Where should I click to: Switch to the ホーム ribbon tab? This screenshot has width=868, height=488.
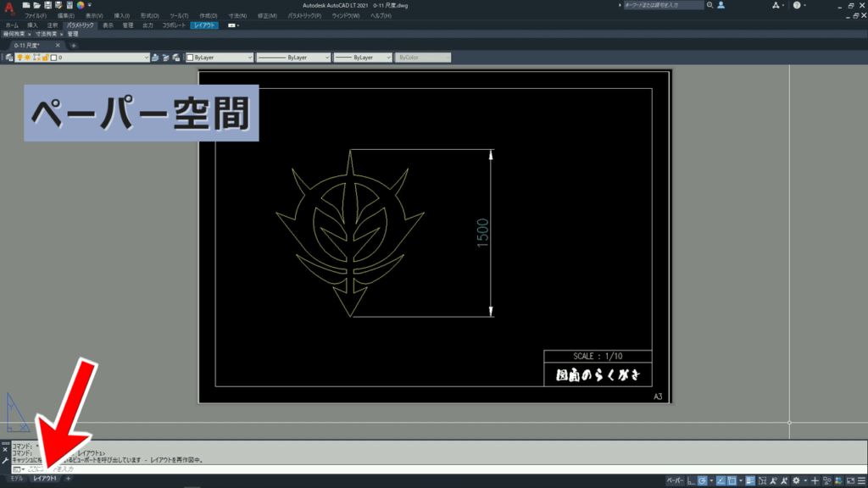click(12, 25)
